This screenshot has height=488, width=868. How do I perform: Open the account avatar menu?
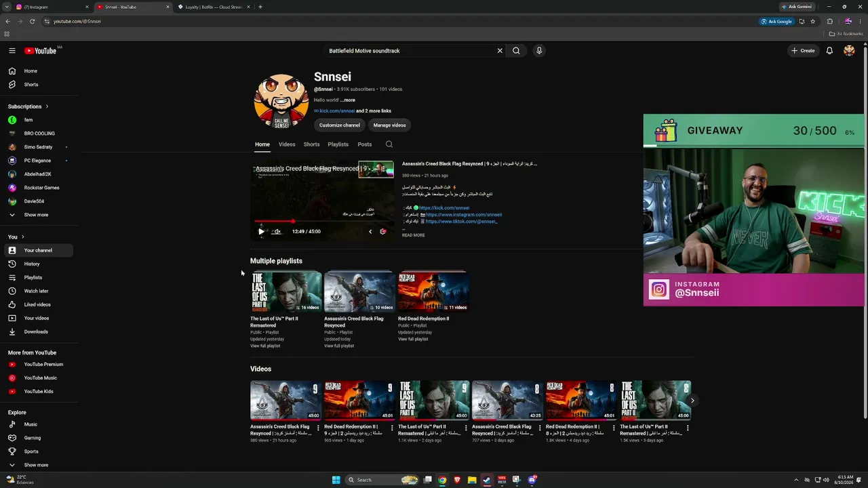(x=849, y=51)
